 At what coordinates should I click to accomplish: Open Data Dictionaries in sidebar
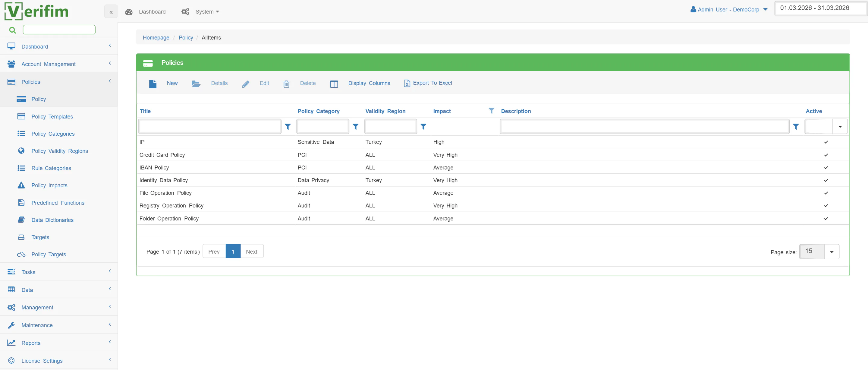[52, 220]
